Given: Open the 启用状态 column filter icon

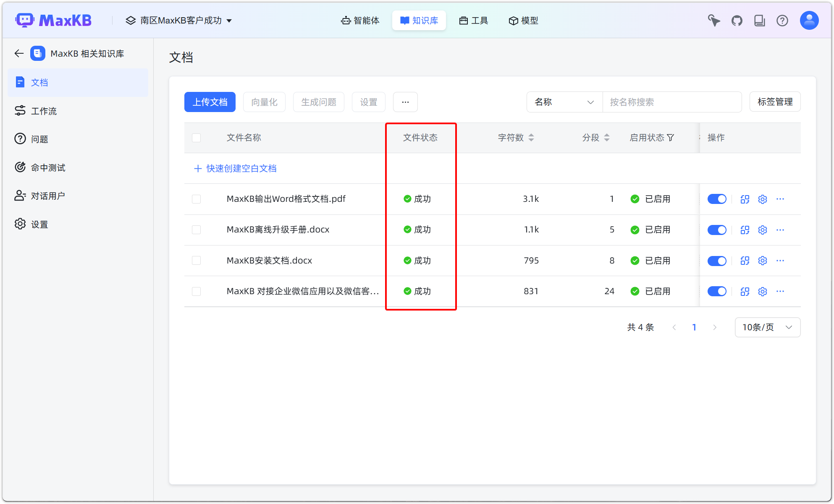Looking at the screenshot, I should click(672, 137).
